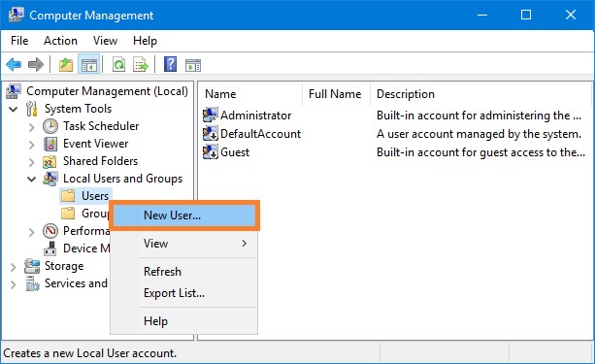Choose New User... from context menu
595x364 pixels.
pyautogui.click(x=184, y=215)
